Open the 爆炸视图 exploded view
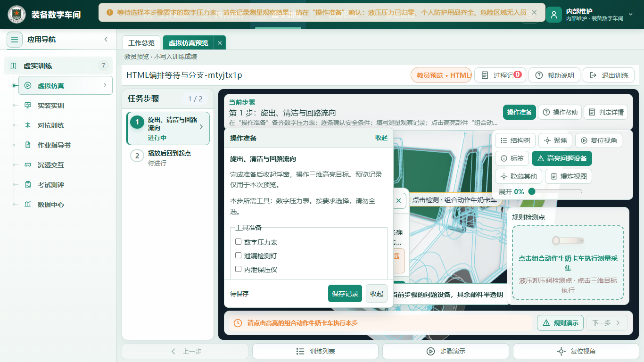The image size is (644, 362). point(569,176)
